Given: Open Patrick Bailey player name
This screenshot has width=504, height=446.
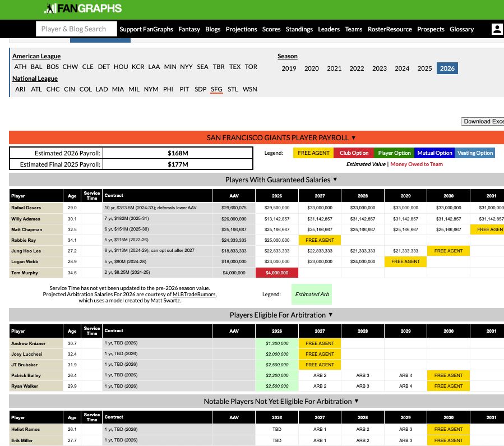Looking at the screenshot, I should point(26,375).
